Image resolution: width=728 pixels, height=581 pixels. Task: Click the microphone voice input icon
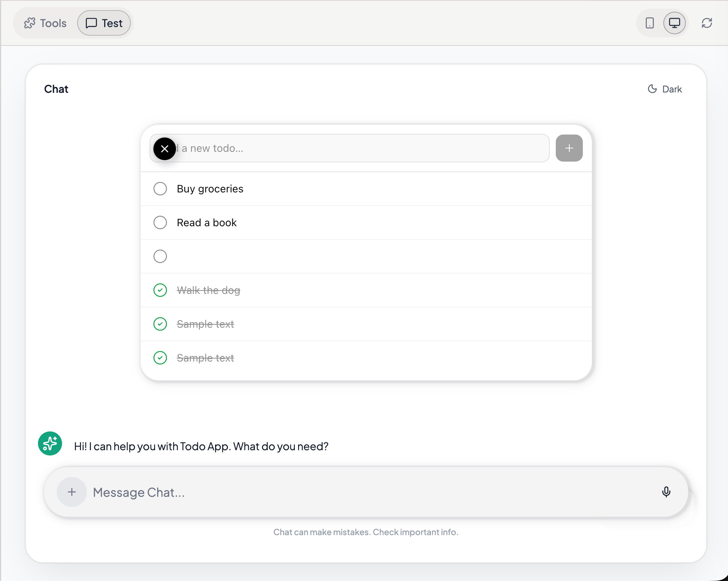click(666, 492)
